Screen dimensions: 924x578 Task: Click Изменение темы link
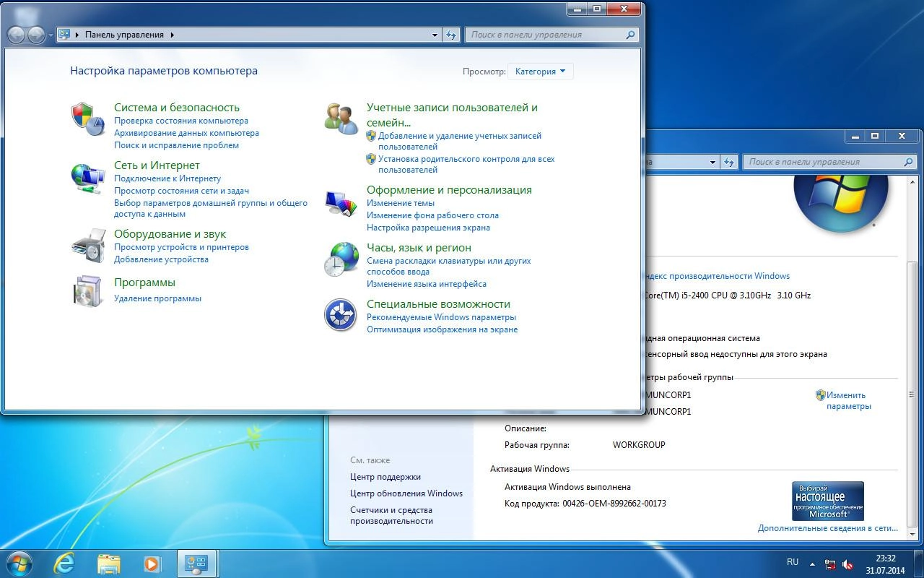tap(401, 203)
